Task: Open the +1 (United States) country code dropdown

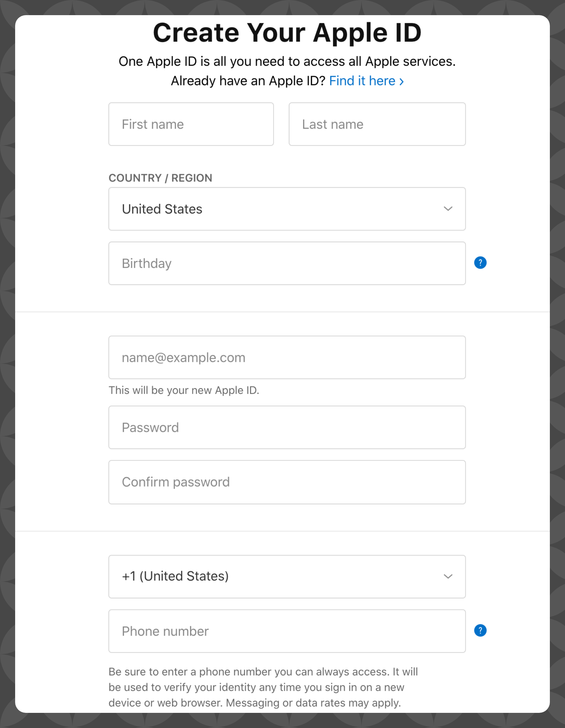Action: coord(287,577)
